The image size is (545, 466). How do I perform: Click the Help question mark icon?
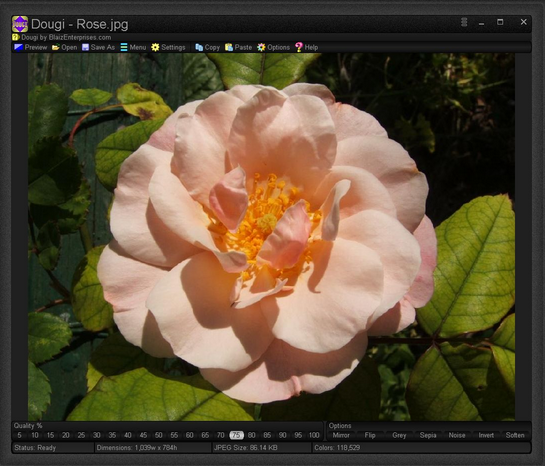coord(299,47)
